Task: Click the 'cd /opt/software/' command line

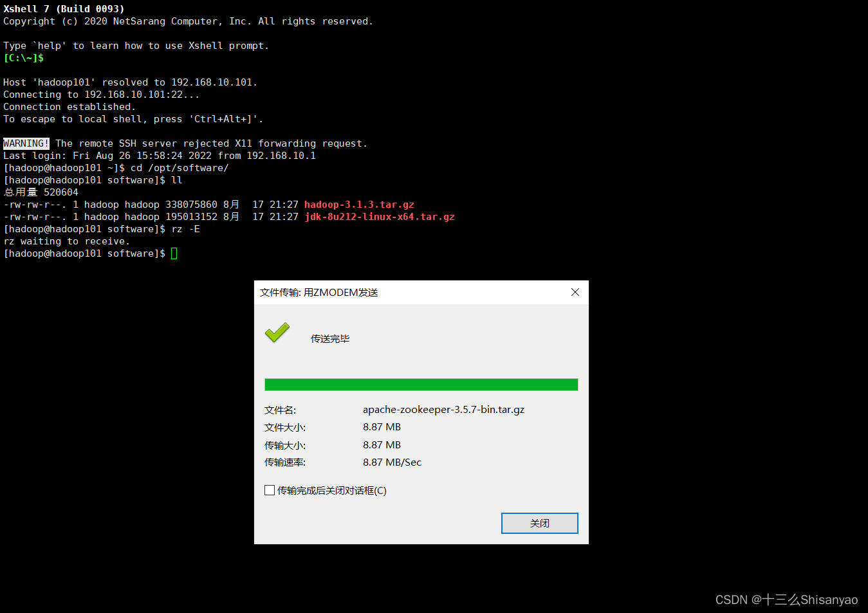Action: click(116, 168)
